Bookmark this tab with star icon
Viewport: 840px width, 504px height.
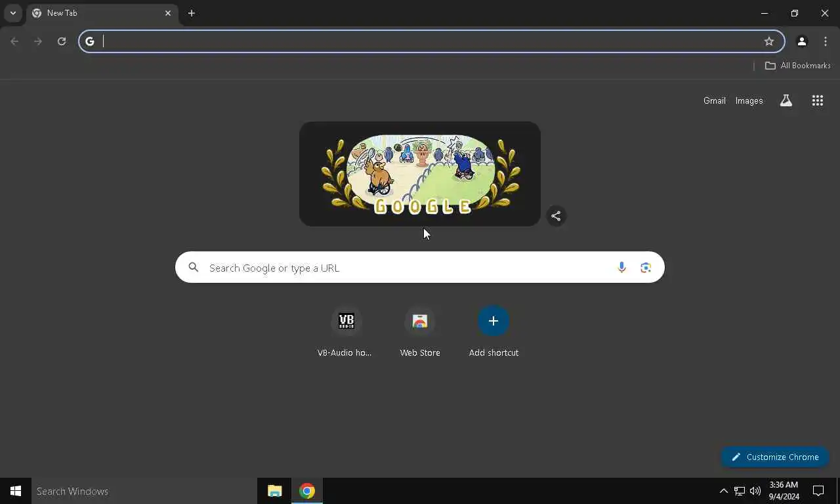click(769, 41)
